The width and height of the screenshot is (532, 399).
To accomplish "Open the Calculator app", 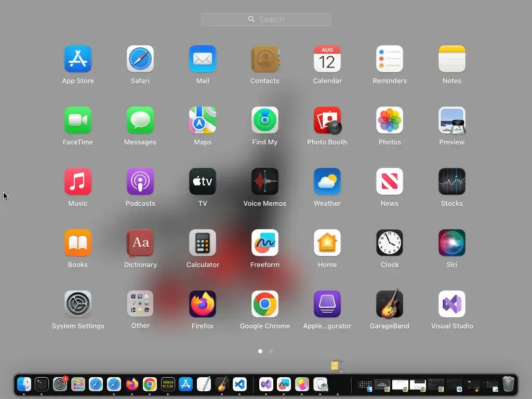I will coord(203,243).
